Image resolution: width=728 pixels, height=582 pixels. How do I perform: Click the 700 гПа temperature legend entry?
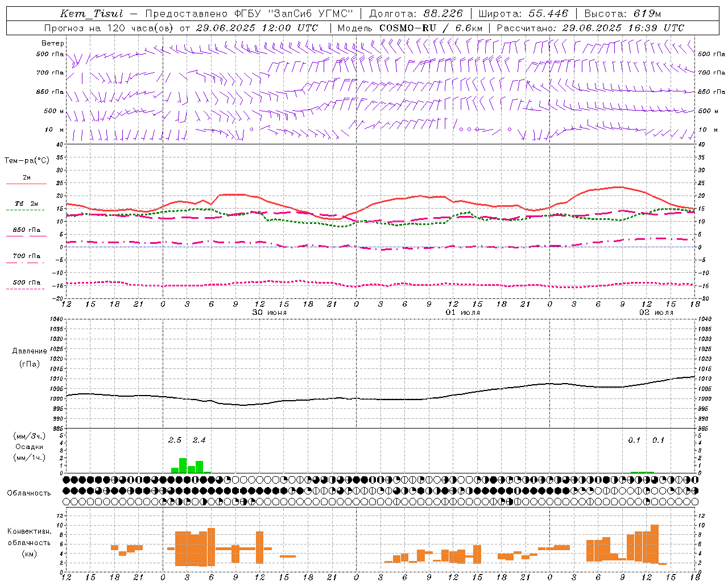[27, 256]
